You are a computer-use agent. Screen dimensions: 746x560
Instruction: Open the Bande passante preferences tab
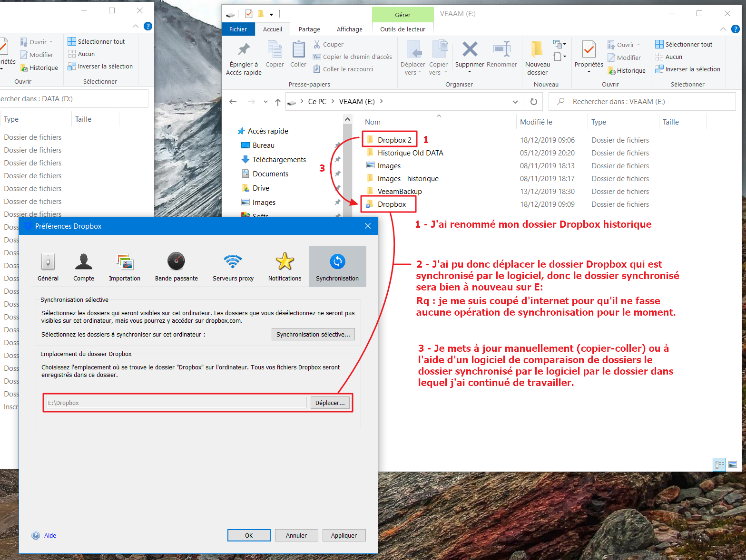177,267
